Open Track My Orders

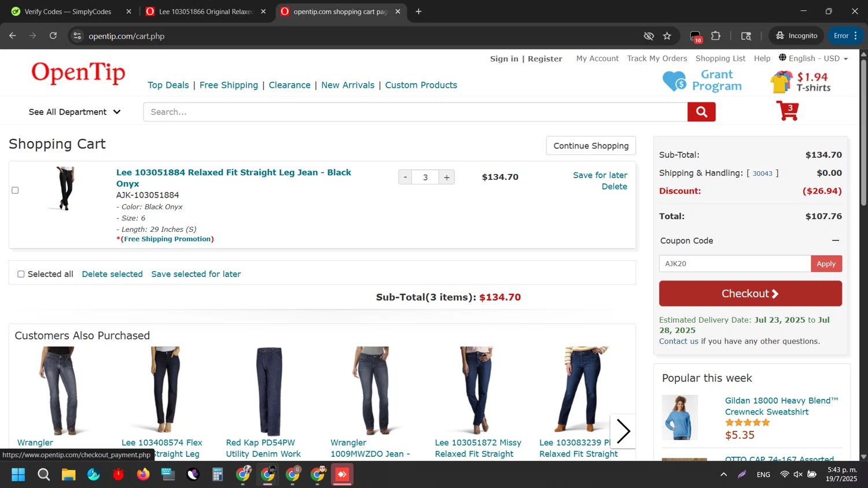tap(657, 58)
